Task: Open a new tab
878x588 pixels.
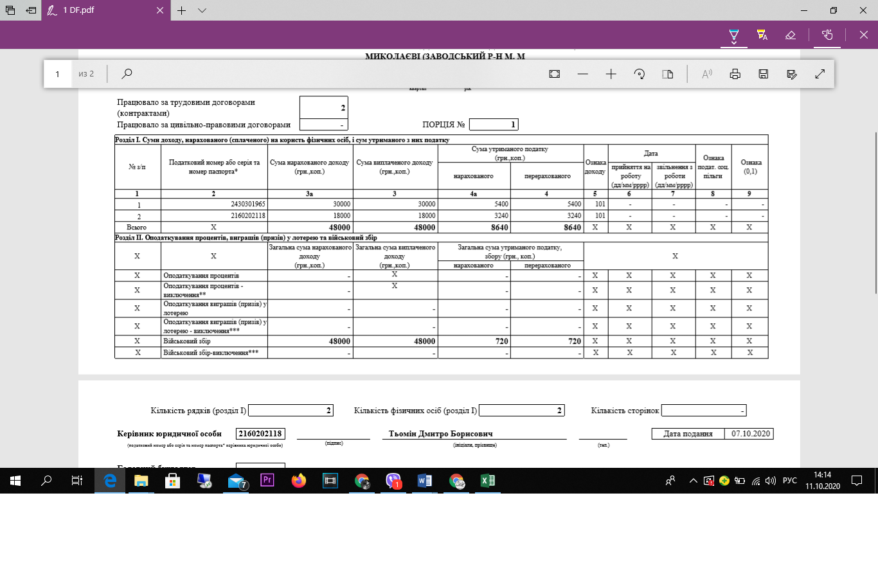Action: coord(182,10)
